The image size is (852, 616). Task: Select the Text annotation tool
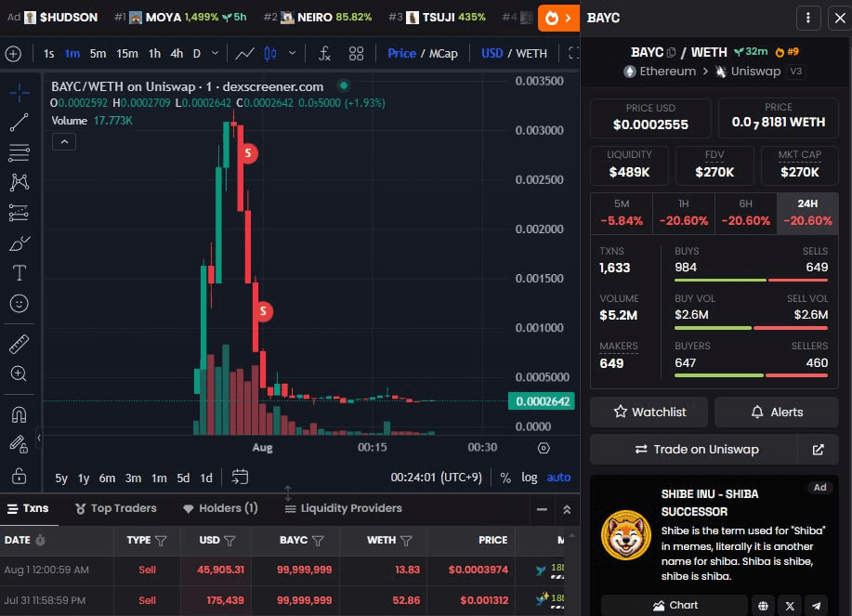tap(19, 272)
